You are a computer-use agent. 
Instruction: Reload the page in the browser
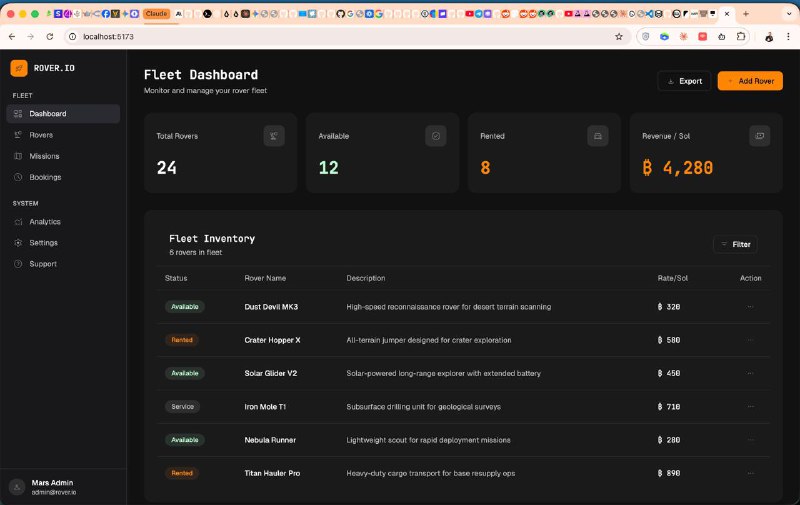click(x=49, y=36)
